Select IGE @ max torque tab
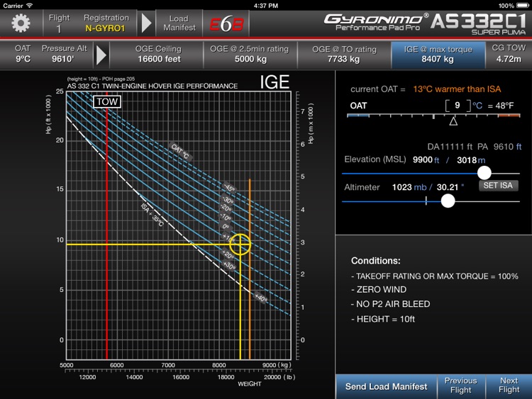Image resolution: width=532 pixels, height=399 pixels. (x=438, y=55)
